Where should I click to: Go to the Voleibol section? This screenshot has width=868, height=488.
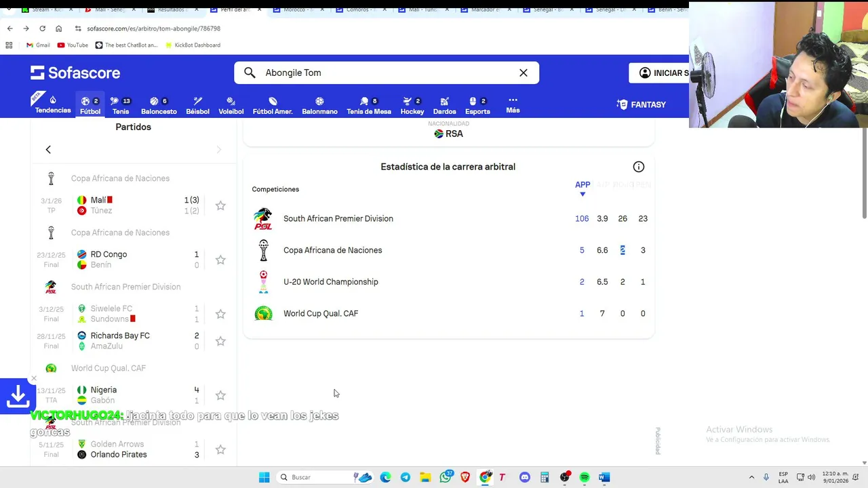(231, 105)
